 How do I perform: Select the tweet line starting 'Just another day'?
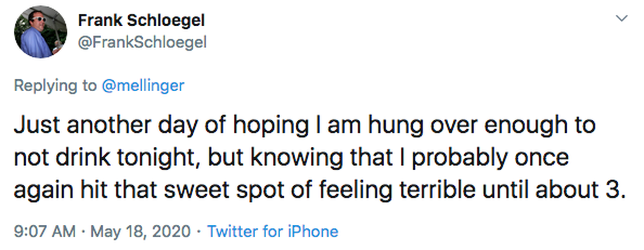305,129
